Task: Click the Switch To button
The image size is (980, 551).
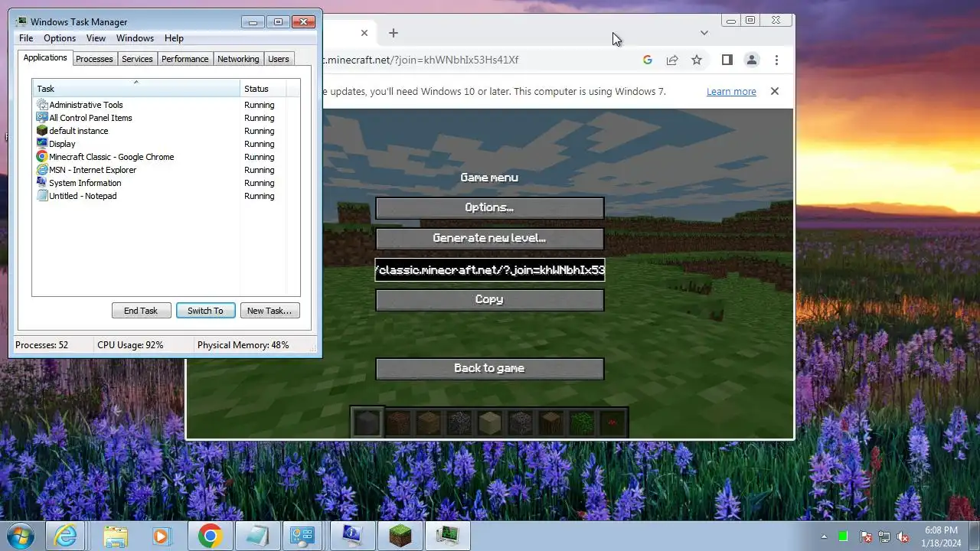Action: click(x=205, y=311)
